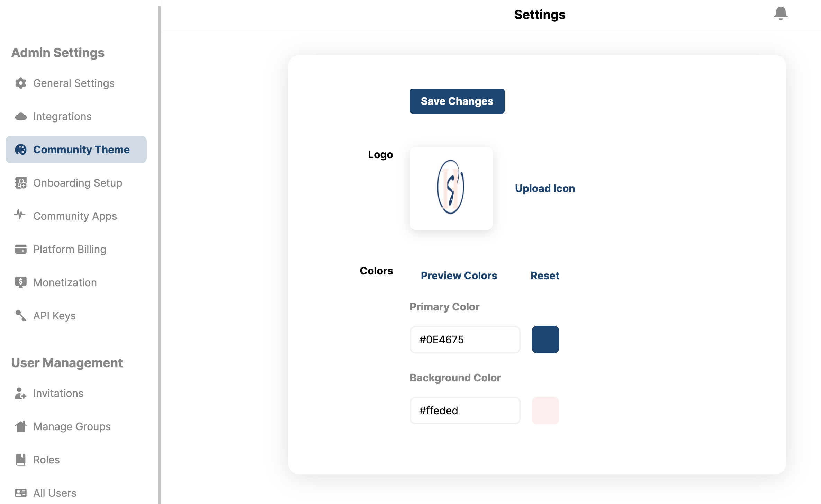Click the General Settings gear icon

(x=21, y=83)
